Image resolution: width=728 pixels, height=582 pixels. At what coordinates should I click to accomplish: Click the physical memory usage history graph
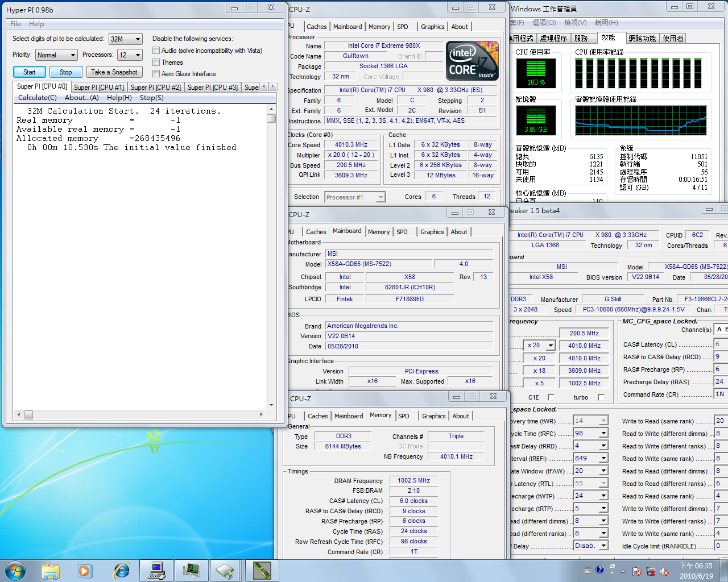641,120
